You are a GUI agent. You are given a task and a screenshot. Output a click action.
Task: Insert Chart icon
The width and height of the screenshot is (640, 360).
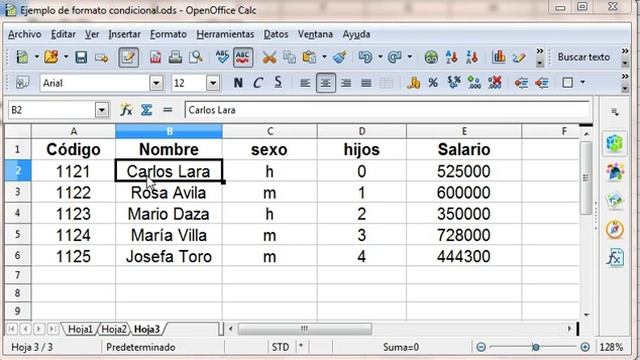[498, 57]
